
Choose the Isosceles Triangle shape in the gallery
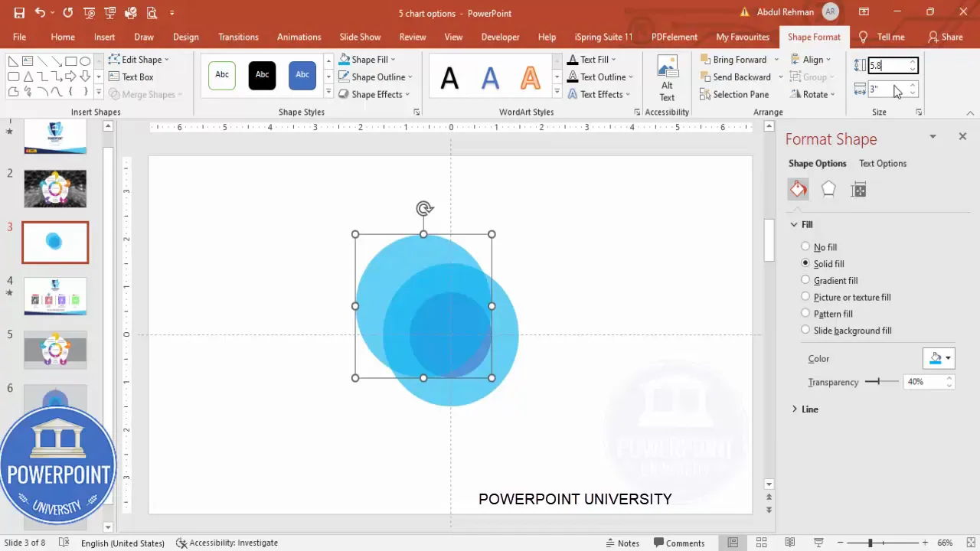click(28, 77)
